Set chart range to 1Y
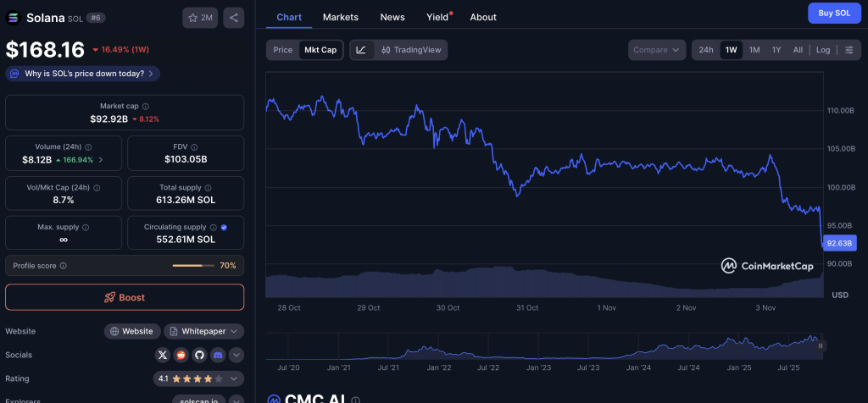Viewport: 868px width, 403px height. [x=776, y=50]
